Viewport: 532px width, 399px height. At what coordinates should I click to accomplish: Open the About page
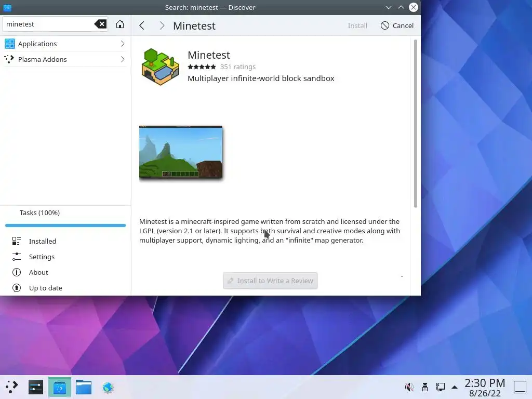click(x=65, y=272)
